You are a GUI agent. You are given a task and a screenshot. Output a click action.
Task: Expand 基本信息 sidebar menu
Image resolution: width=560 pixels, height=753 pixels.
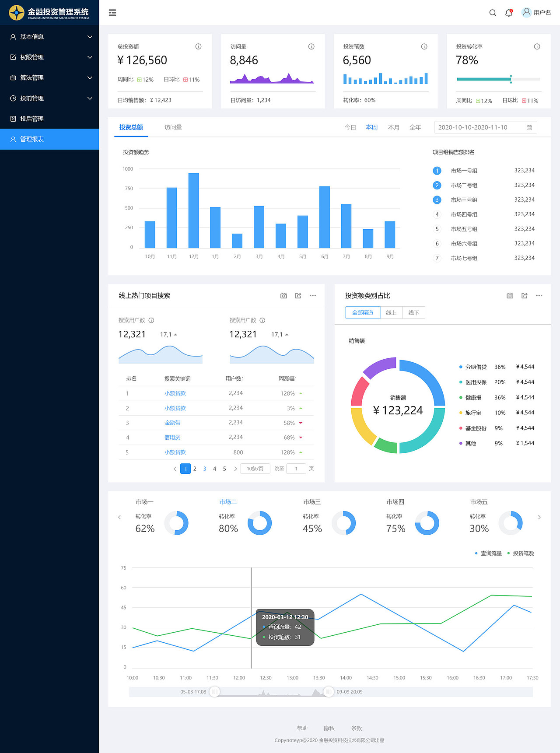49,37
